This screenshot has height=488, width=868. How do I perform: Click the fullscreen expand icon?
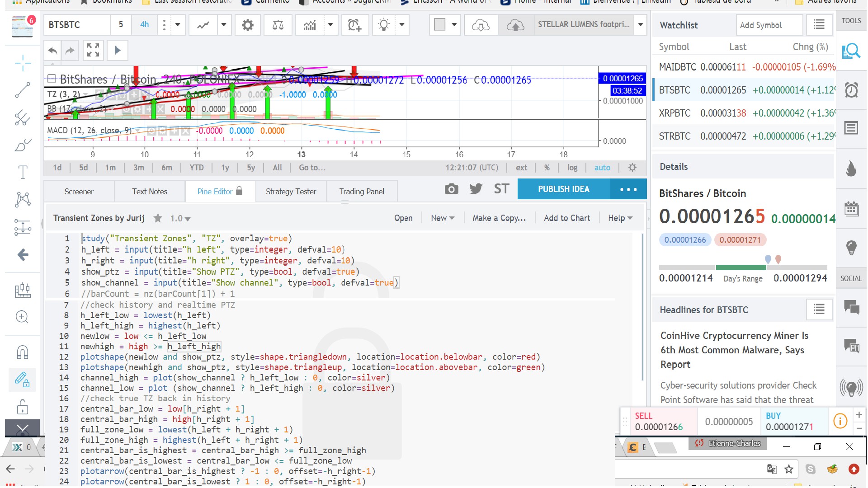pyautogui.click(x=93, y=50)
